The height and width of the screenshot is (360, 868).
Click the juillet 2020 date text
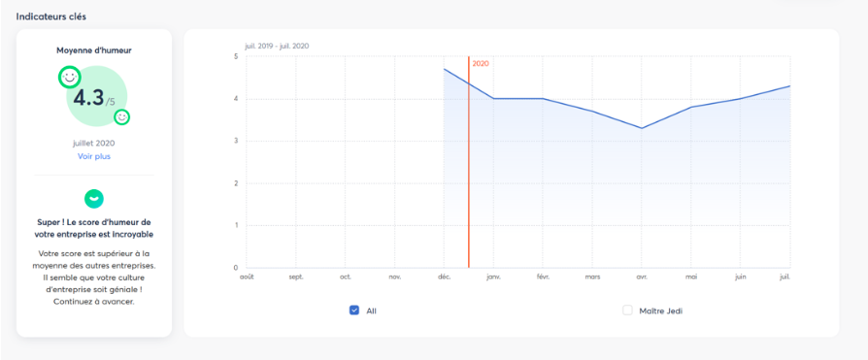(93, 144)
